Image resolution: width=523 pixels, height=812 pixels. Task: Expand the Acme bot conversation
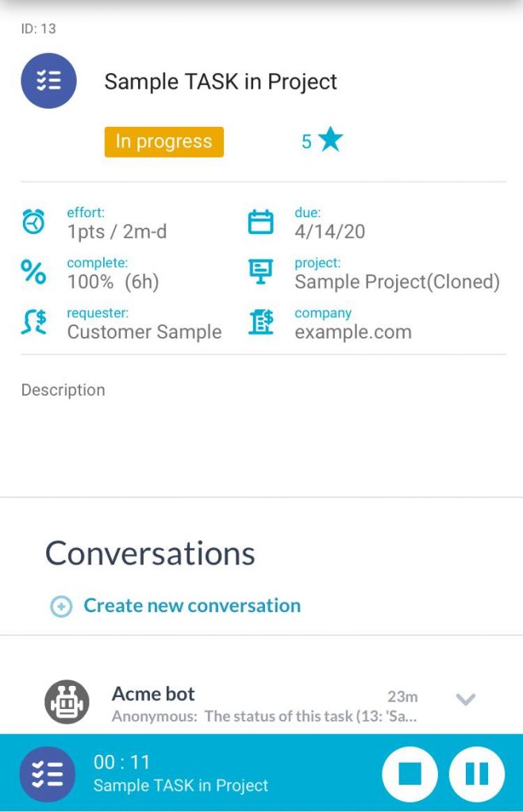pyautogui.click(x=465, y=699)
